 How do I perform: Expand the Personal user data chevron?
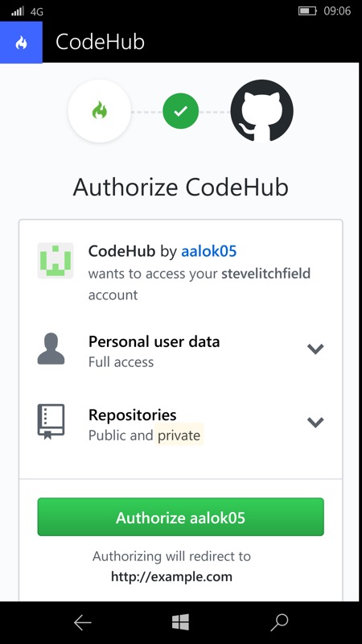(315, 349)
